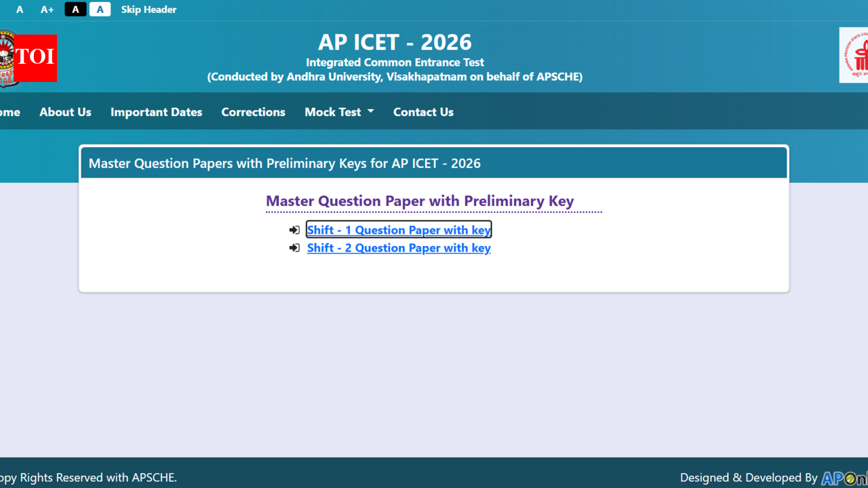Open the Contact Us page
The width and height of the screenshot is (868, 488).
(423, 112)
